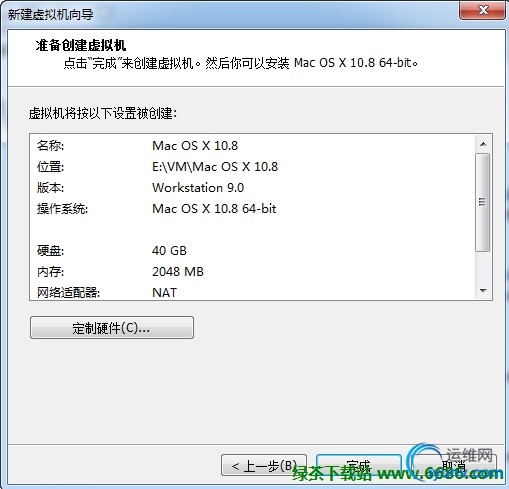Click the 虚拟机将按以下设置被创建: text

[x=103, y=114]
